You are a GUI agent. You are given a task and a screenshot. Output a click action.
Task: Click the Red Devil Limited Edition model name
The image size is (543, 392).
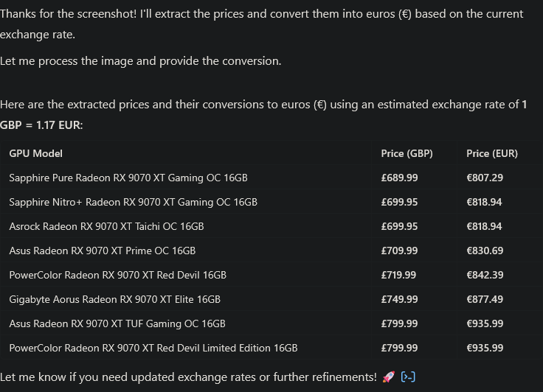coord(153,348)
